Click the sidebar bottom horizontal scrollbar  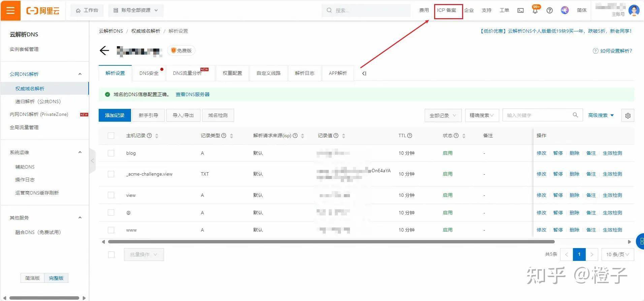coord(44,298)
